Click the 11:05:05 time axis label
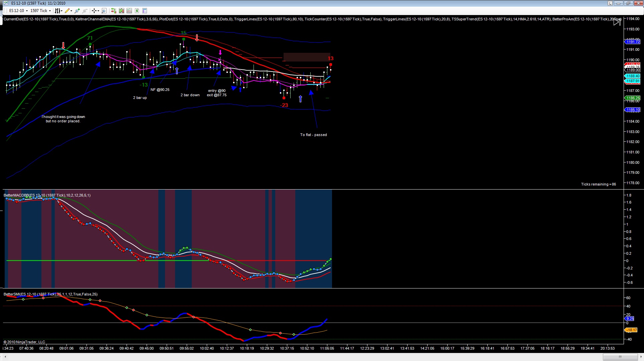 coord(327,348)
